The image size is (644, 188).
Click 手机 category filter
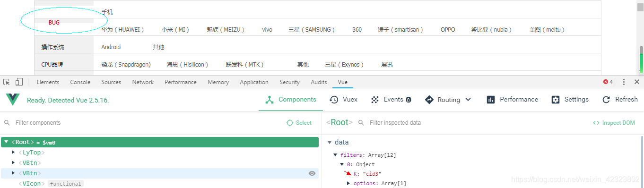107,12
